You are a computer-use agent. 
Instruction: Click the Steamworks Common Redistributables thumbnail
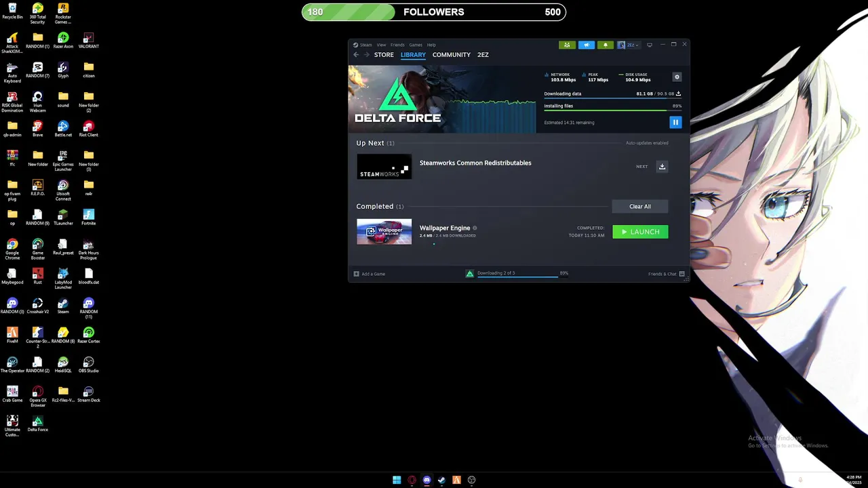tap(384, 167)
